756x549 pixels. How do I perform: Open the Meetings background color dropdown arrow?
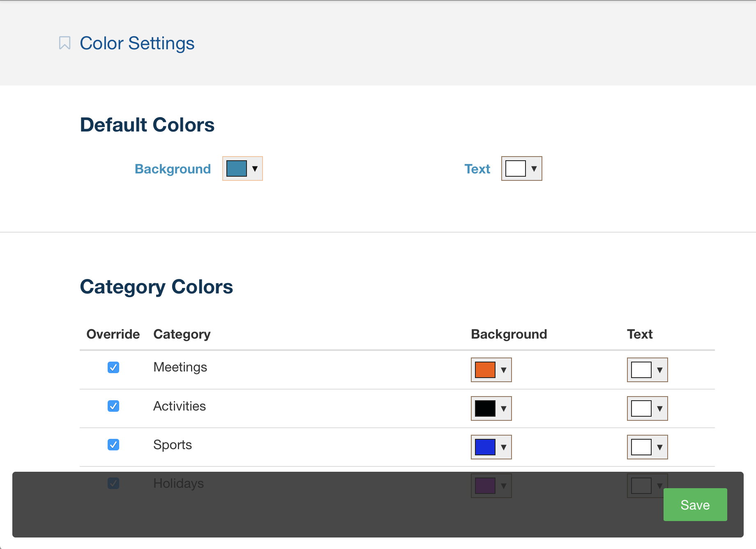coord(504,370)
